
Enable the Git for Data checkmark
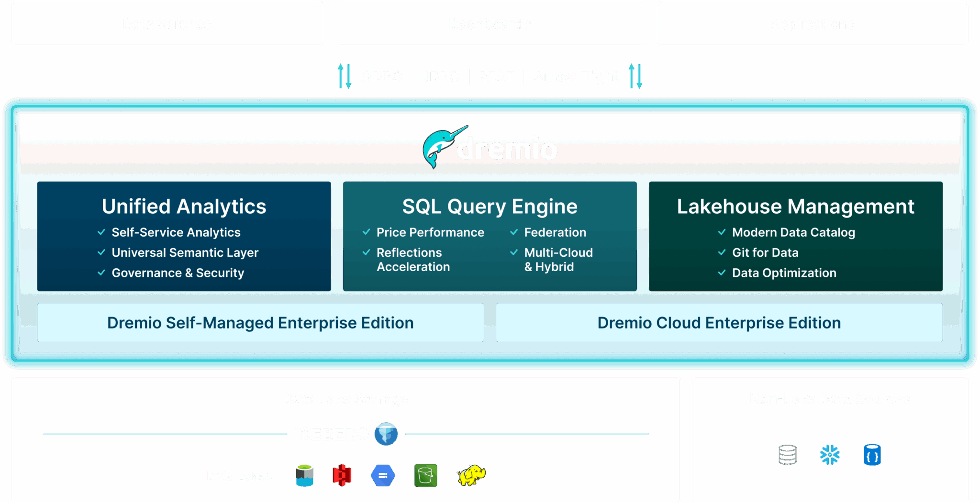(722, 252)
